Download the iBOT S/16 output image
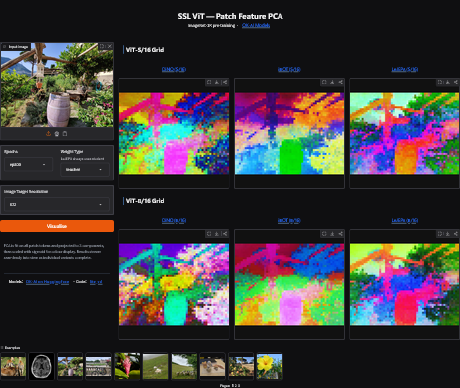This screenshot has height=388, width=460. [x=332, y=82]
